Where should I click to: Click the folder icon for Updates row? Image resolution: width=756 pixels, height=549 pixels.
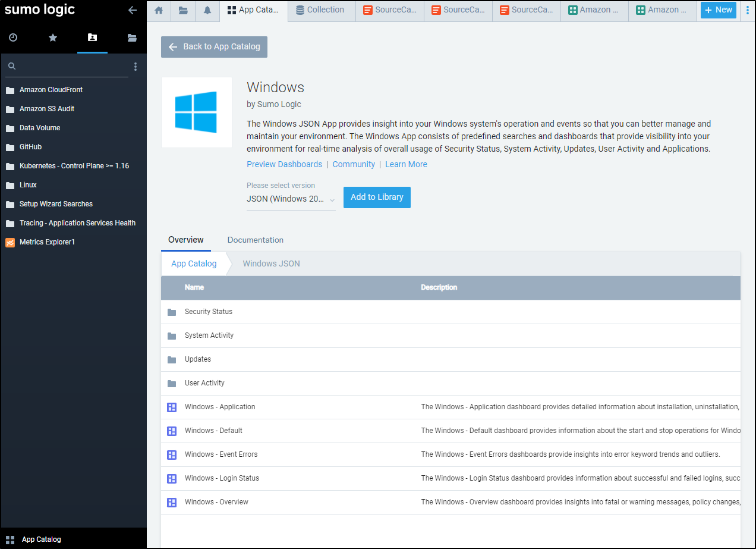point(172,360)
